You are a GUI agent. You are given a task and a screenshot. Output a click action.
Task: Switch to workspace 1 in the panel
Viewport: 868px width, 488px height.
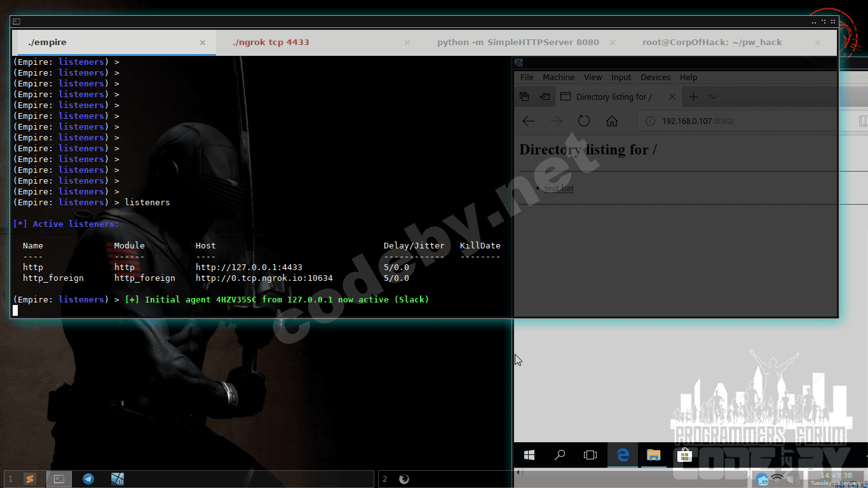point(10,479)
